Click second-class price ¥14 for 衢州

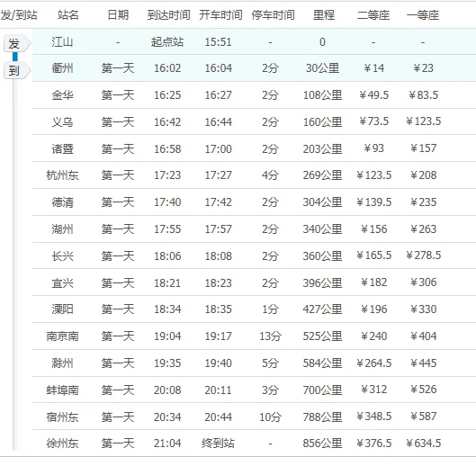[x=373, y=68]
